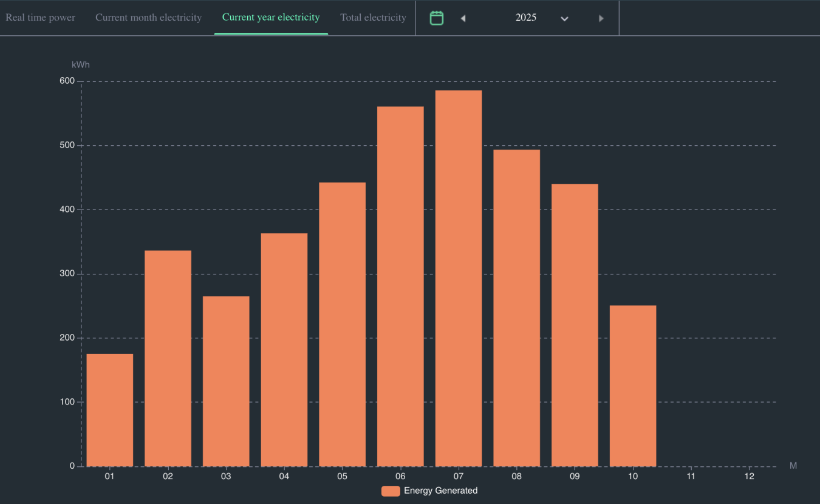Expand the 2025 year dropdown chevron
The image size is (820, 504).
pyautogui.click(x=564, y=19)
